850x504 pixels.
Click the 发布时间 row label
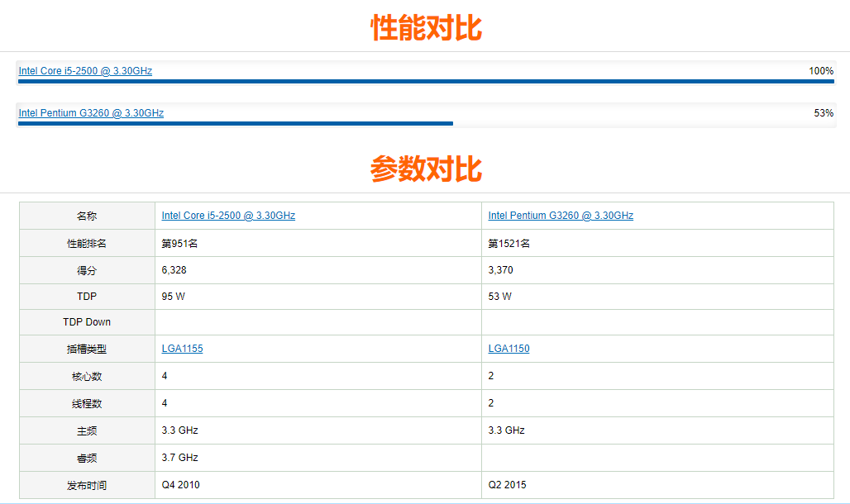[x=87, y=485]
